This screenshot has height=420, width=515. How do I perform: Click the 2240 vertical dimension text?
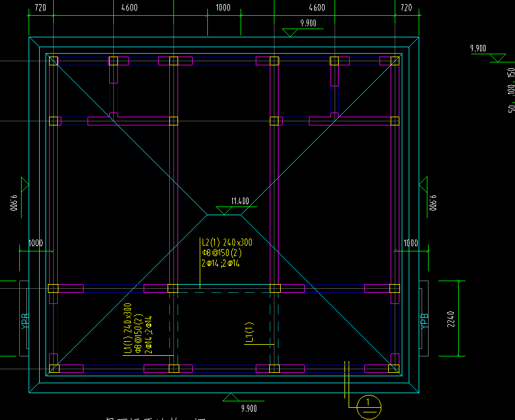click(x=451, y=319)
